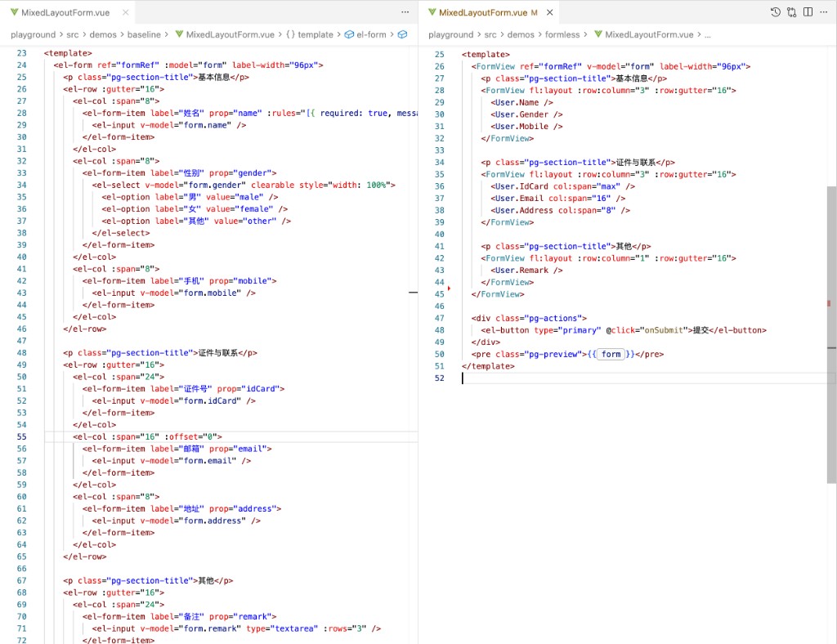
Task: Open 'playground' breadcrumb in right editor
Action: 450,34
